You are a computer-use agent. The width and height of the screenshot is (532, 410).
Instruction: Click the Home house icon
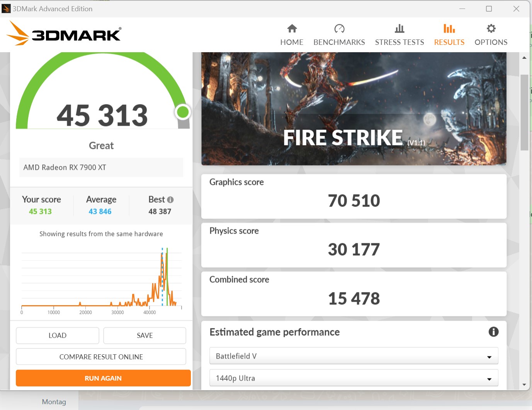[292, 28]
